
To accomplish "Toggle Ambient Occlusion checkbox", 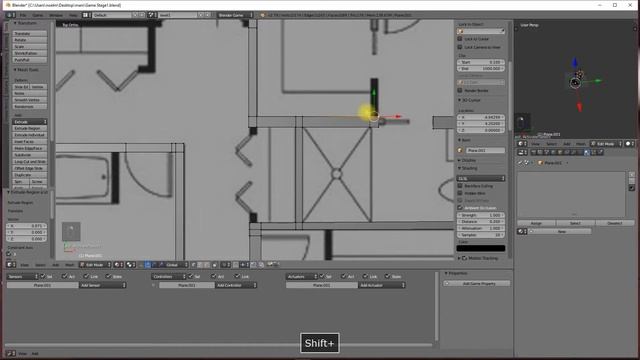I will (x=460, y=208).
